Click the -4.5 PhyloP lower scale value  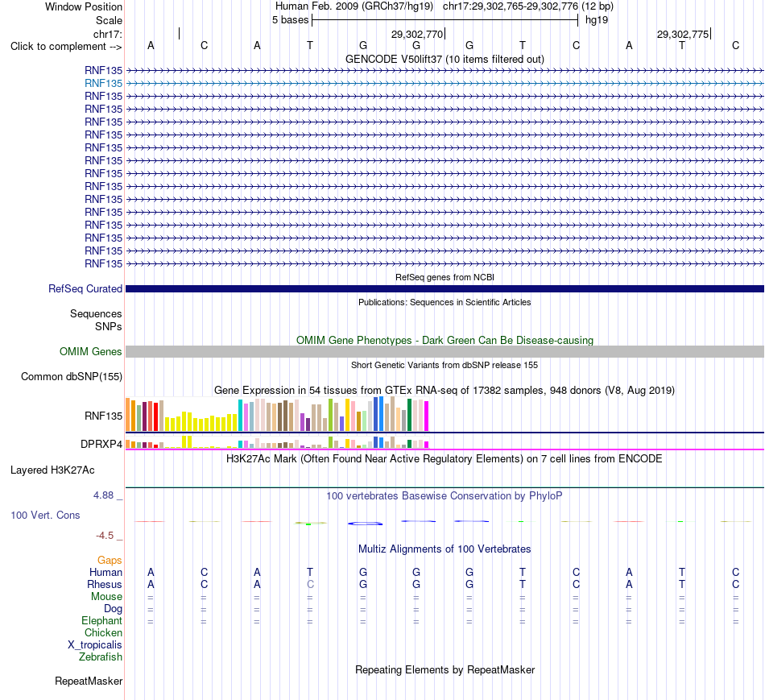(105, 536)
